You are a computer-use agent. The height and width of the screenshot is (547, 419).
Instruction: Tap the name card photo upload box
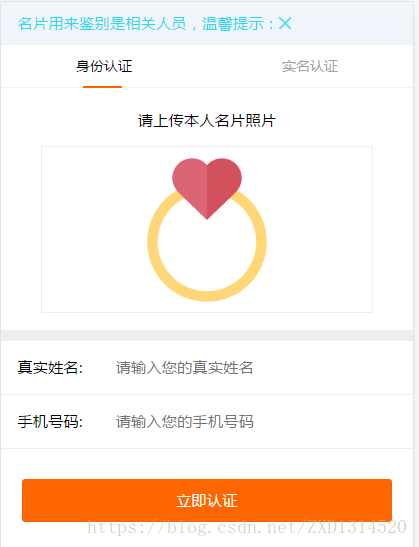point(207,229)
